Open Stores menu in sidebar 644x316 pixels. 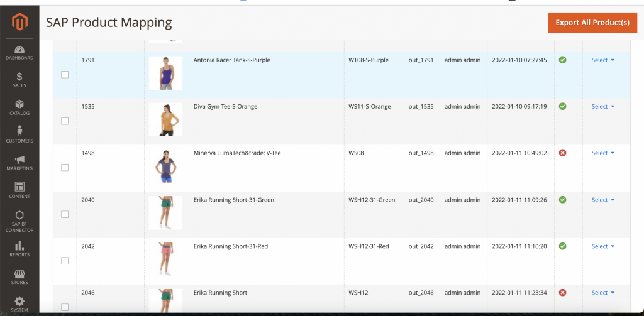tap(19, 274)
